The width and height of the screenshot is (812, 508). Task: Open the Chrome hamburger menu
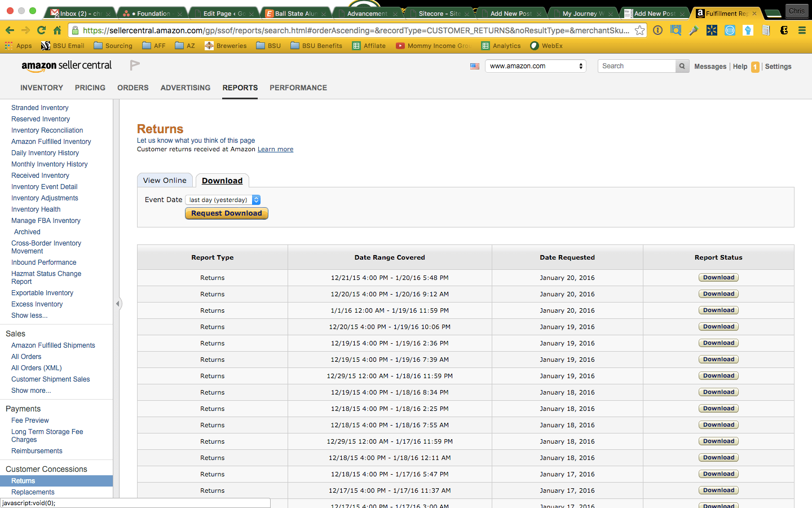pos(801,30)
